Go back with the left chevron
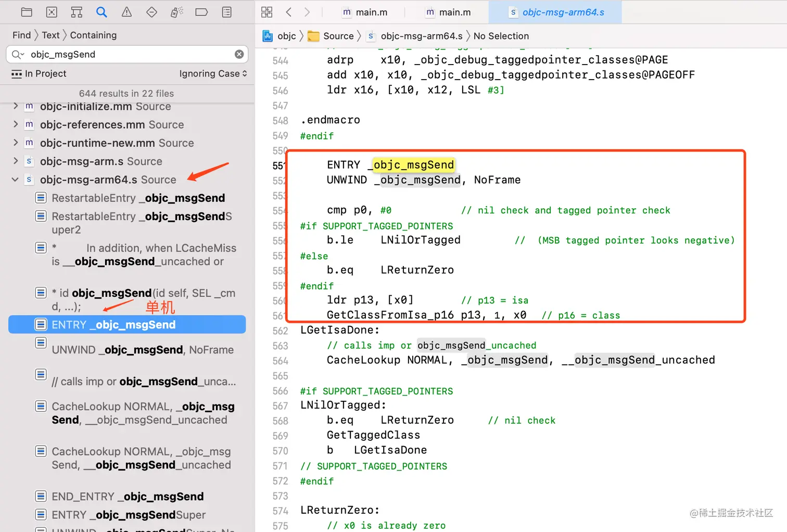 click(289, 12)
